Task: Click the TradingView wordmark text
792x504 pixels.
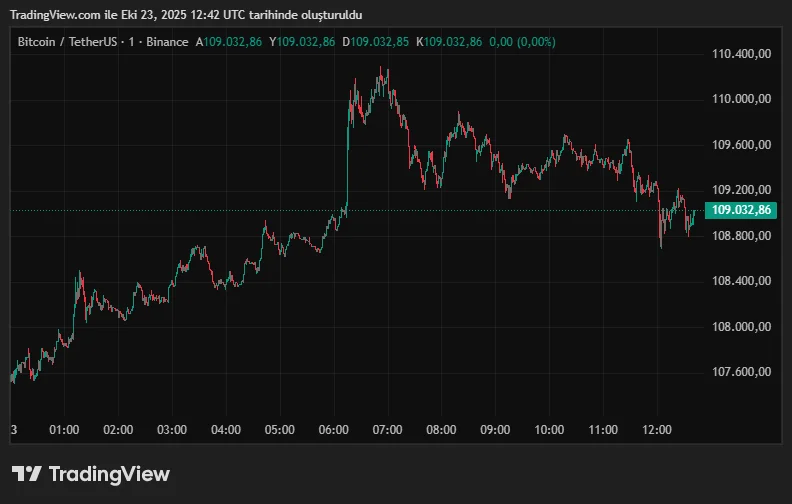Action: (x=109, y=474)
